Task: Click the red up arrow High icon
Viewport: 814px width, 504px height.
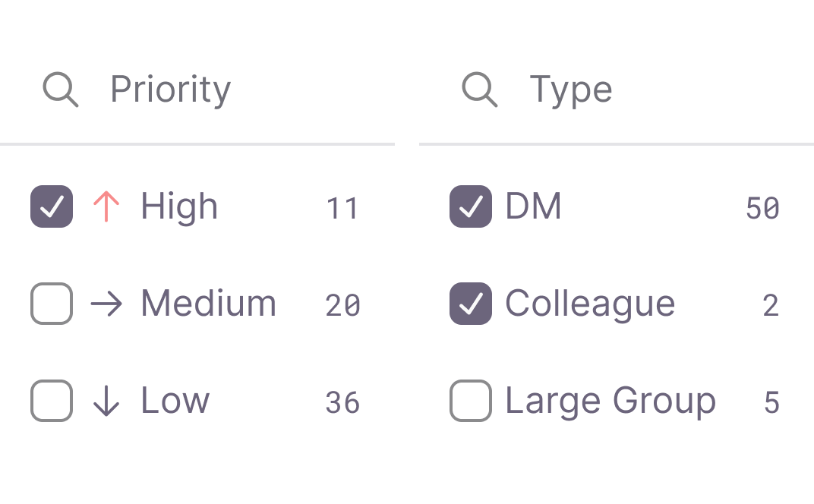Action: pos(106,206)
